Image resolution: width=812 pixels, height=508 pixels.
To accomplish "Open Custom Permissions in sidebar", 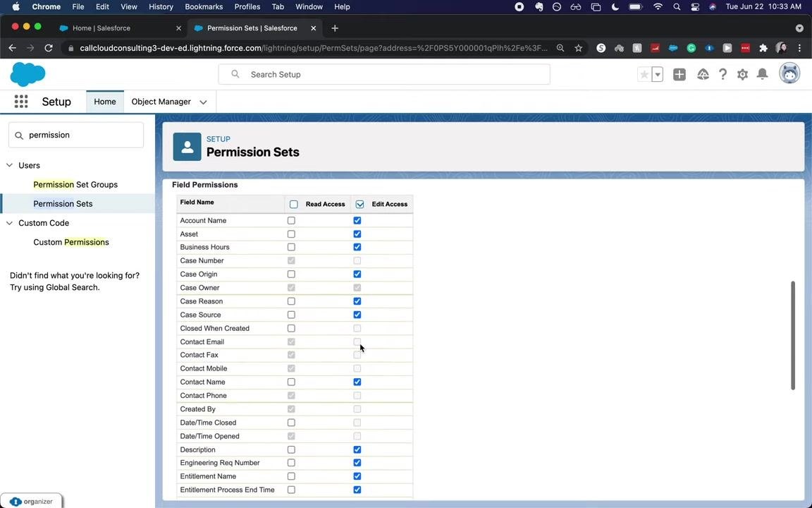I will 71,242.
